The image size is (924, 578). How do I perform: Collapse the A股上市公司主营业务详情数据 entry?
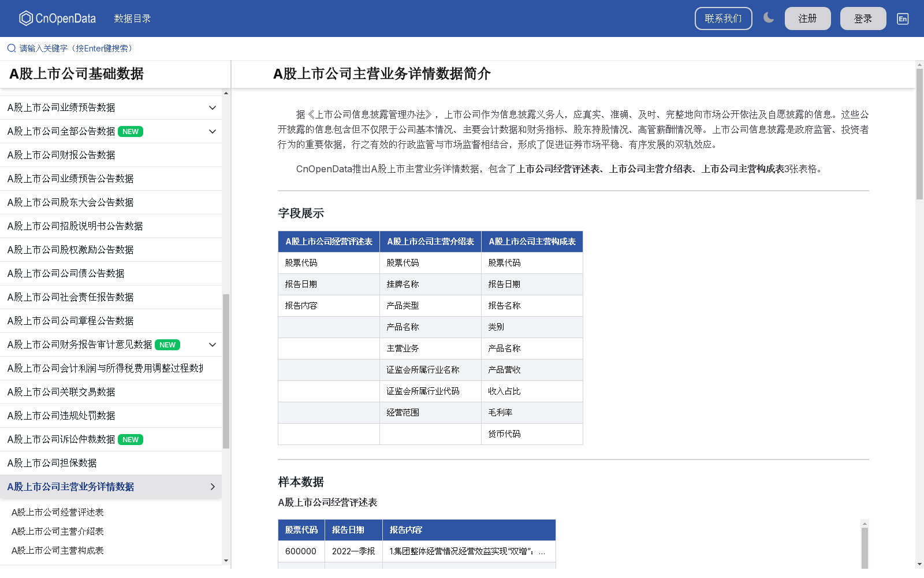[212, 487]
